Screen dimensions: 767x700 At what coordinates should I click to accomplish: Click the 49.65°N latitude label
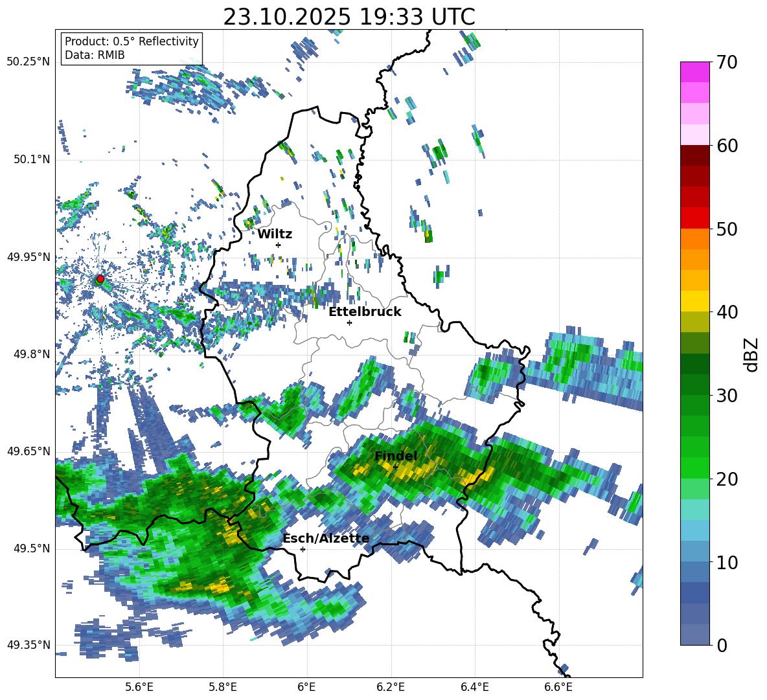click(x=29, y=451)
